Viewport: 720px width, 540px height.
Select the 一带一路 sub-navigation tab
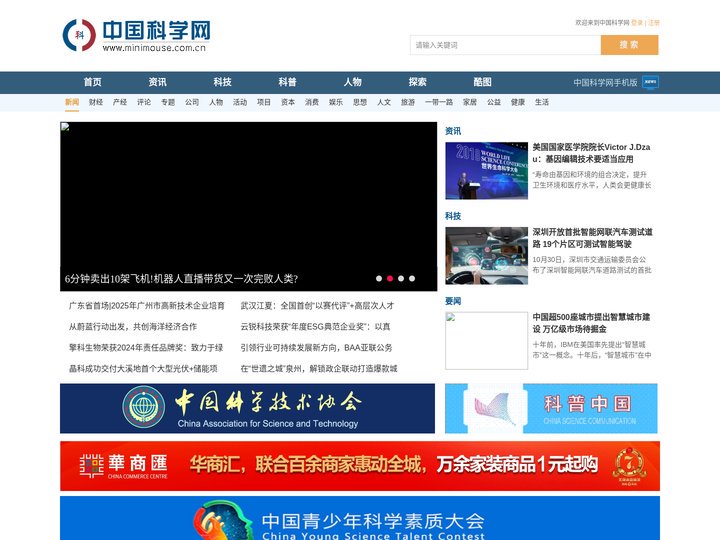[439, 102]
